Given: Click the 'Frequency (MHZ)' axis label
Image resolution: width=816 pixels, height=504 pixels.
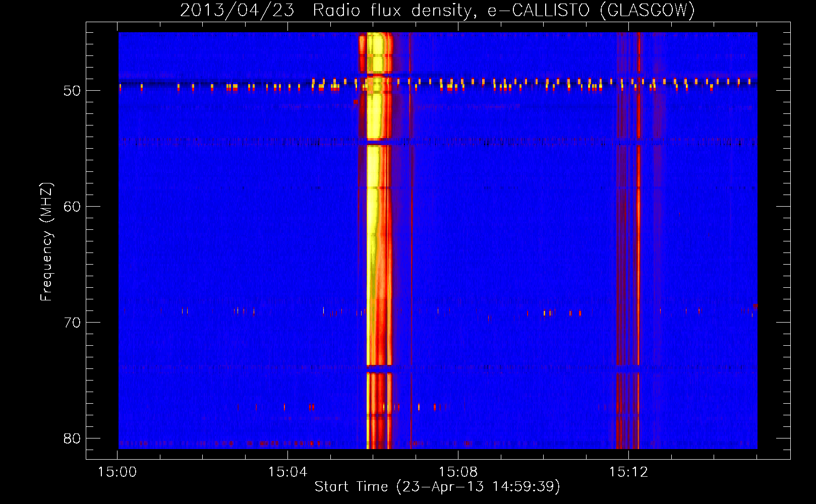Looking at the screenshot, I should coord(46,242).
